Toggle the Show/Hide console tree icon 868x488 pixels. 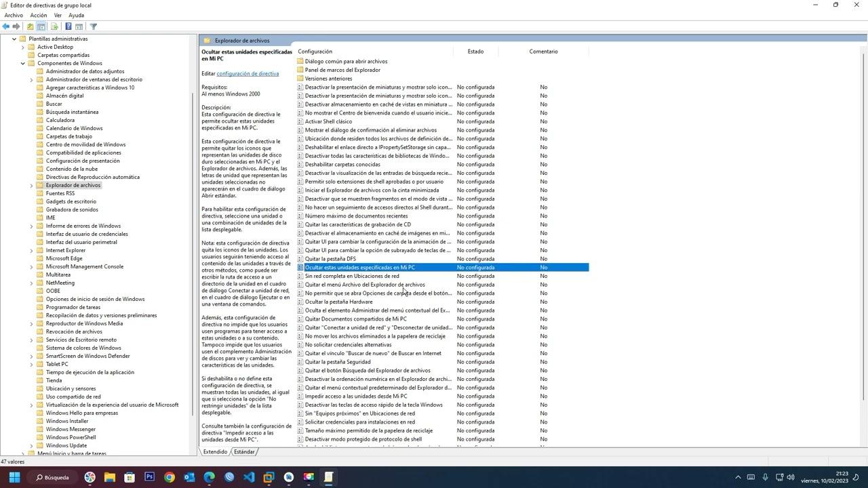(41, 26)
